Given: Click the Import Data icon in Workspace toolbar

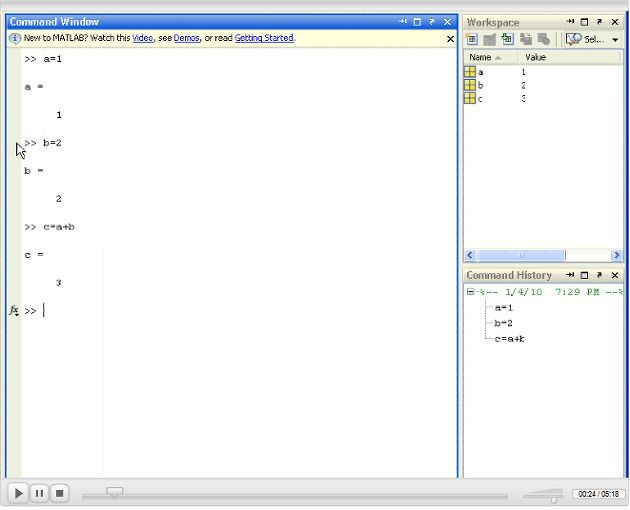Looking at the screenshot, I should (x=507, y=39).
